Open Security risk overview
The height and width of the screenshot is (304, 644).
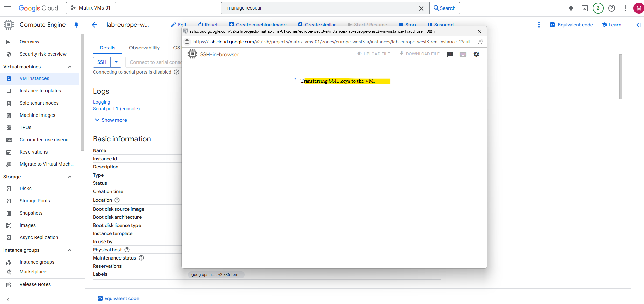[43, 54]
